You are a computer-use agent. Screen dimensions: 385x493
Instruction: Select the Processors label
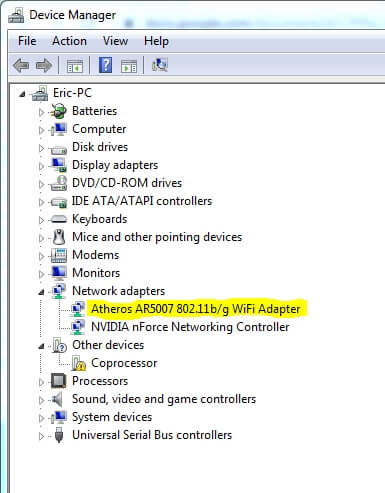100,381
